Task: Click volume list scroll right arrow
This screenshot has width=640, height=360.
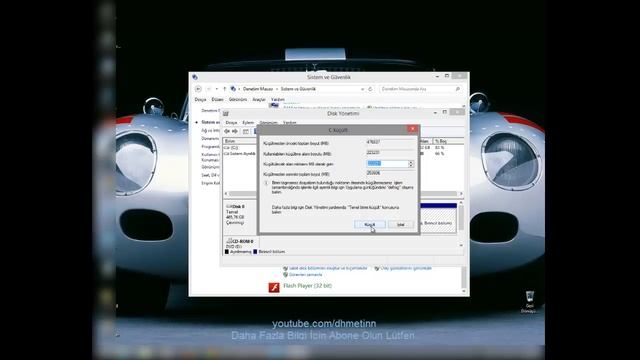Action: click(x=461, y=193)
